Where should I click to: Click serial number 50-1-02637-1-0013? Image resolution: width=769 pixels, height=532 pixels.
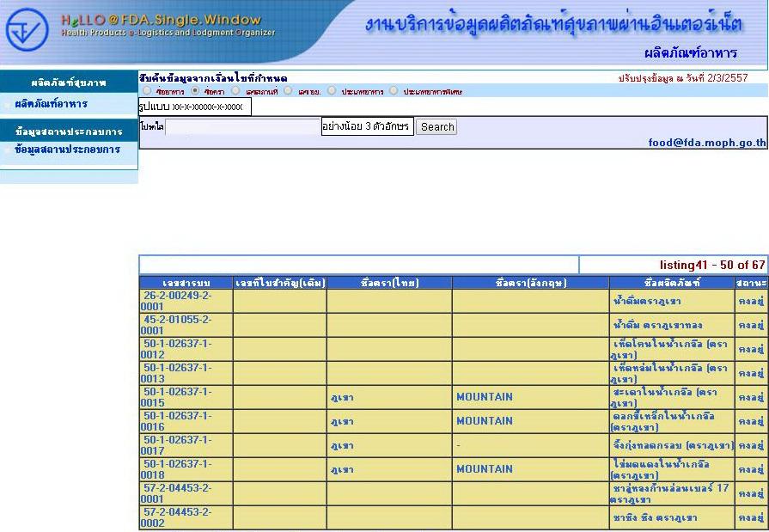(x=176, y=373)
